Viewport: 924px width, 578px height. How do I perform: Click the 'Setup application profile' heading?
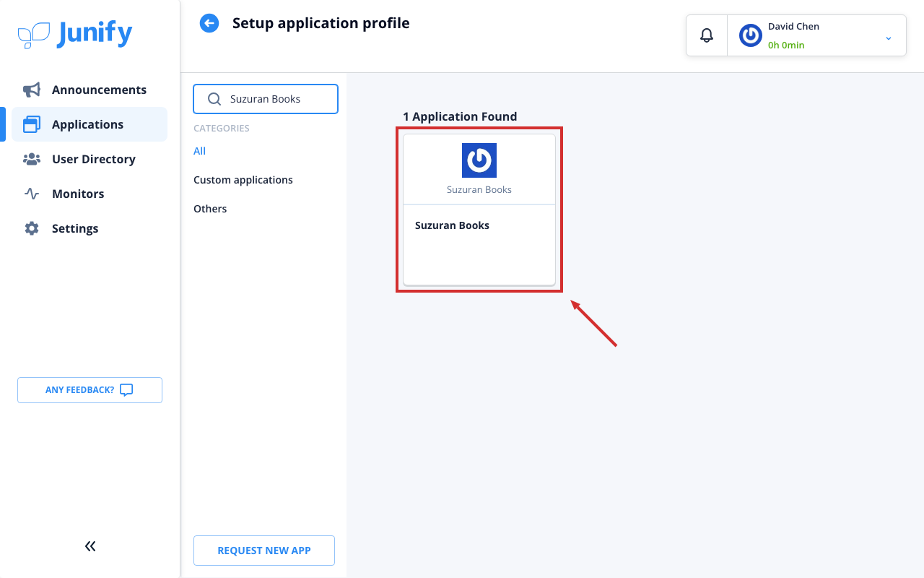321,23
